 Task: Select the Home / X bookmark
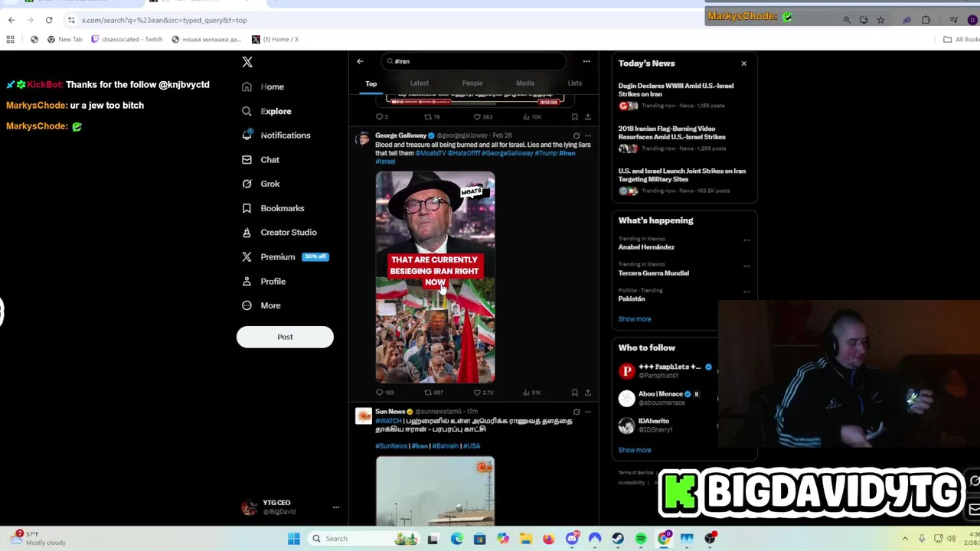pos(276,39)
